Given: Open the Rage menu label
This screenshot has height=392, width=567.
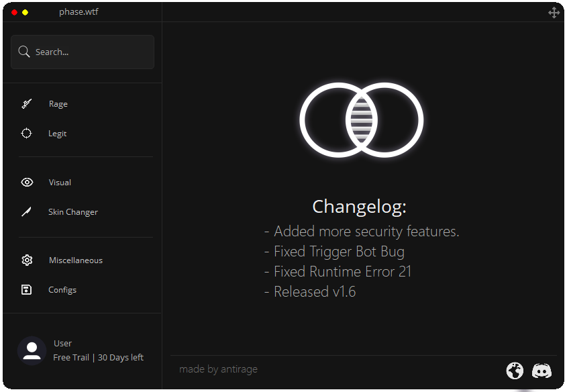Looking at the screenshot, I should click(x=58, y=104).
